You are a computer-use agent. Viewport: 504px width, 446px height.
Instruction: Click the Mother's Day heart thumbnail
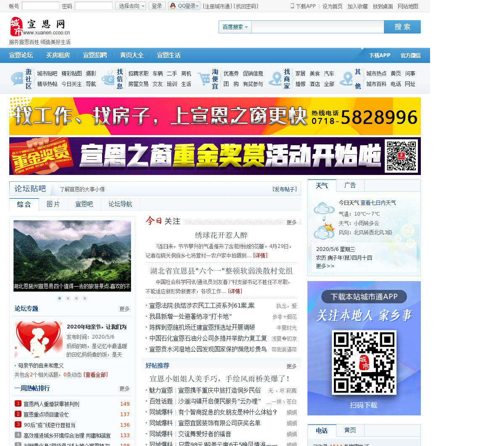pos(39,340)
